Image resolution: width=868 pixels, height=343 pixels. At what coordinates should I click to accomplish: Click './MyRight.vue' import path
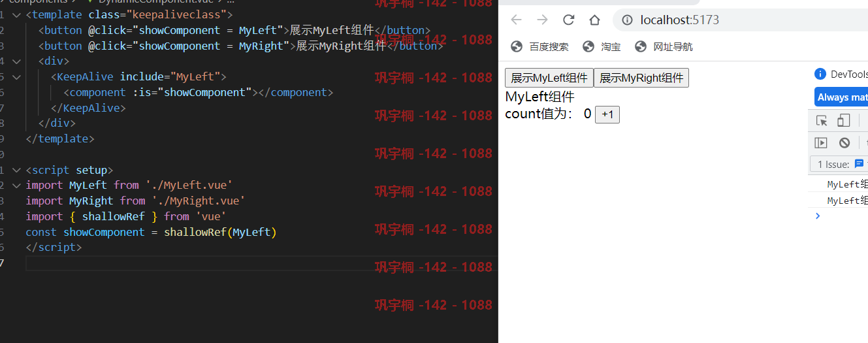pyautogui.click(x=199, y=201)
